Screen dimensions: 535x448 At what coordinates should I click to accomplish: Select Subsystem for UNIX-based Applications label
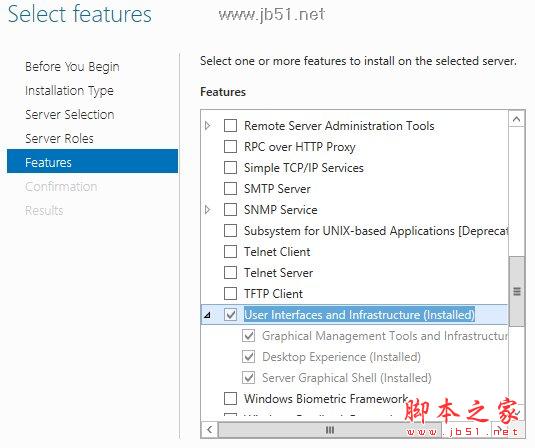(x=376, y=231)
